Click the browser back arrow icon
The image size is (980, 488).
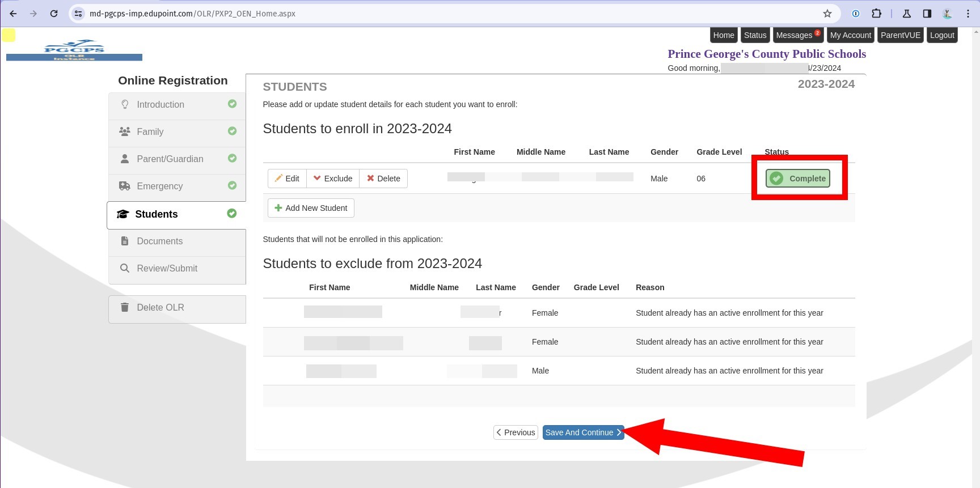14,14
